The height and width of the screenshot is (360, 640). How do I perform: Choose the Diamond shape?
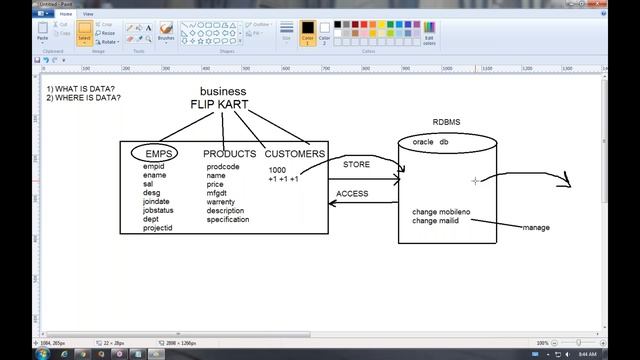[192, 33]
